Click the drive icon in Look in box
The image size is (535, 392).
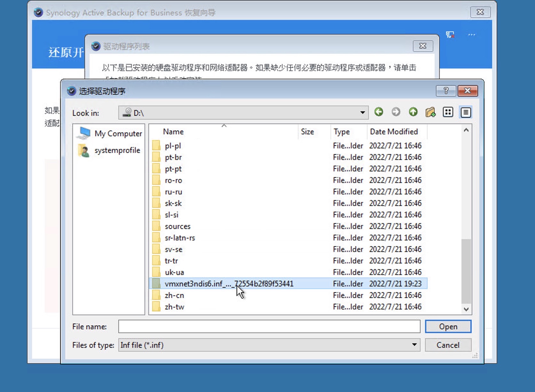click(127, 112)
